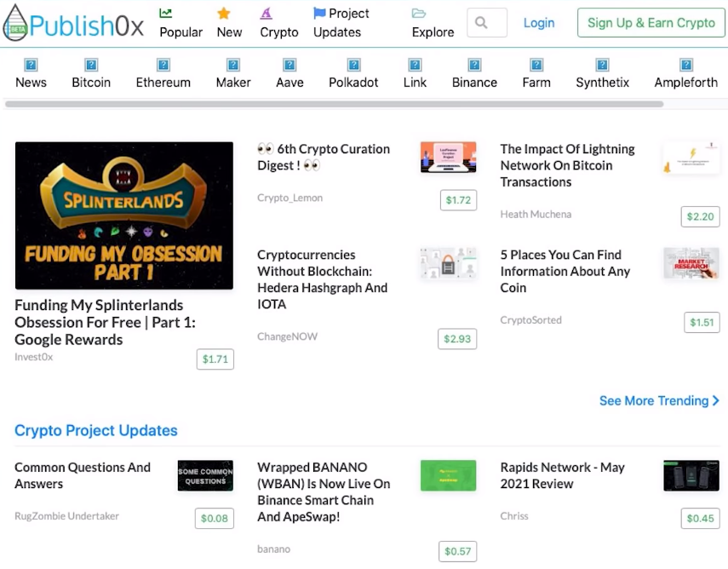Open author Invest0x profile
Image resolution: width=728 pixels, height=569 pixels.
click(x=34, y=357)
